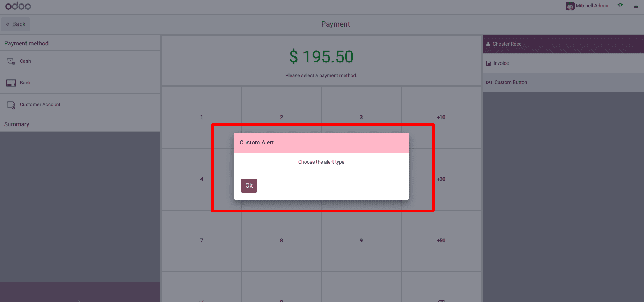644x302 pixels.
Task: Open the hamburger menu icon
Action: click(636, 6)
